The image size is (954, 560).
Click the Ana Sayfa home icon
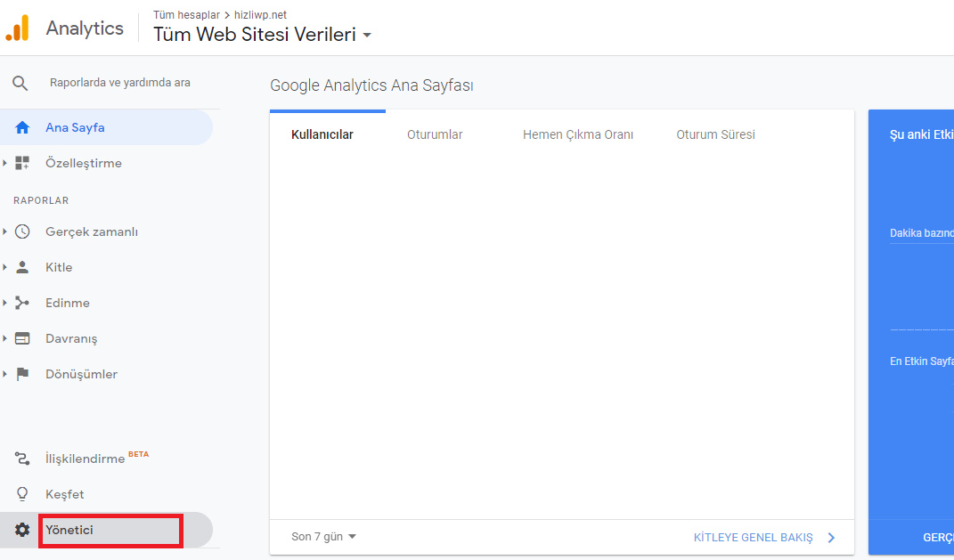click(x=22, y=127)
